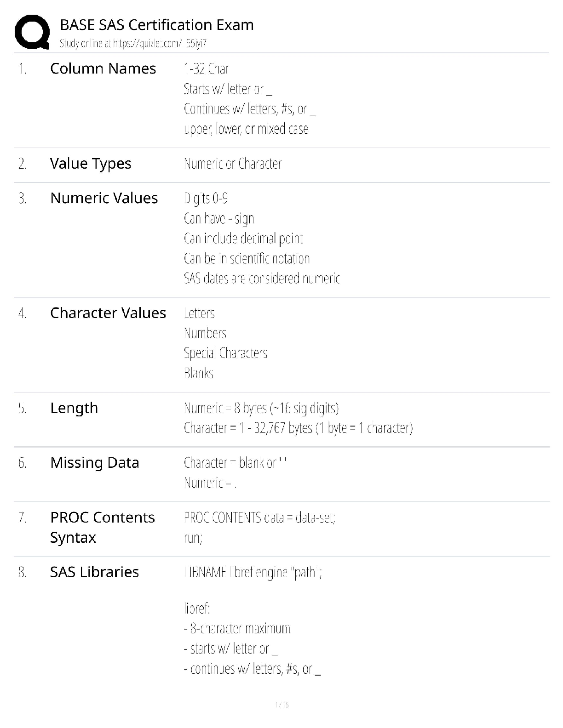Viewport: 563px width, 728px height.
Task: Select the SAS Libraries term
Action: pyautogui.click(x=94, y=572)
